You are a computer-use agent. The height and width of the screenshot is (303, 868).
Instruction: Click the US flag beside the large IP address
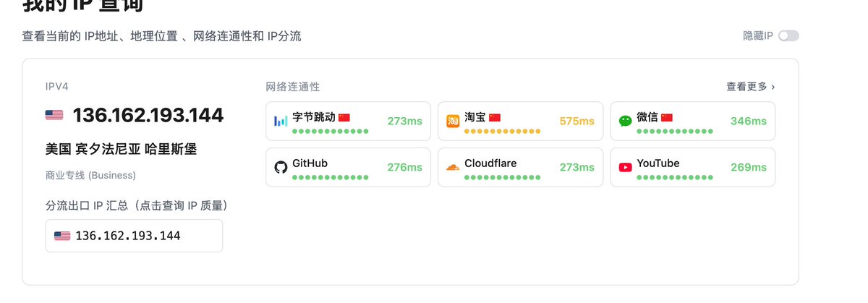pyautogui.click(x=54, y=115)
